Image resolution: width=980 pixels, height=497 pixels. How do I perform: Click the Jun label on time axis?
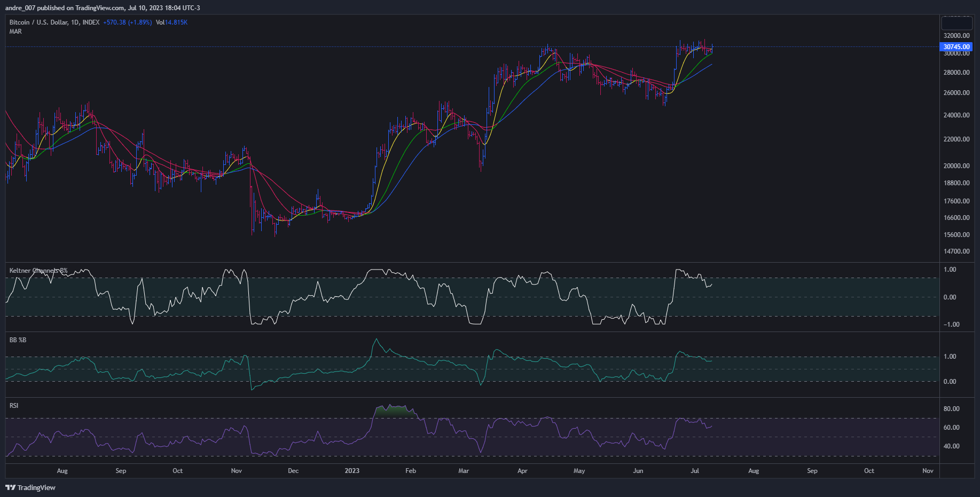coord(638,471)
